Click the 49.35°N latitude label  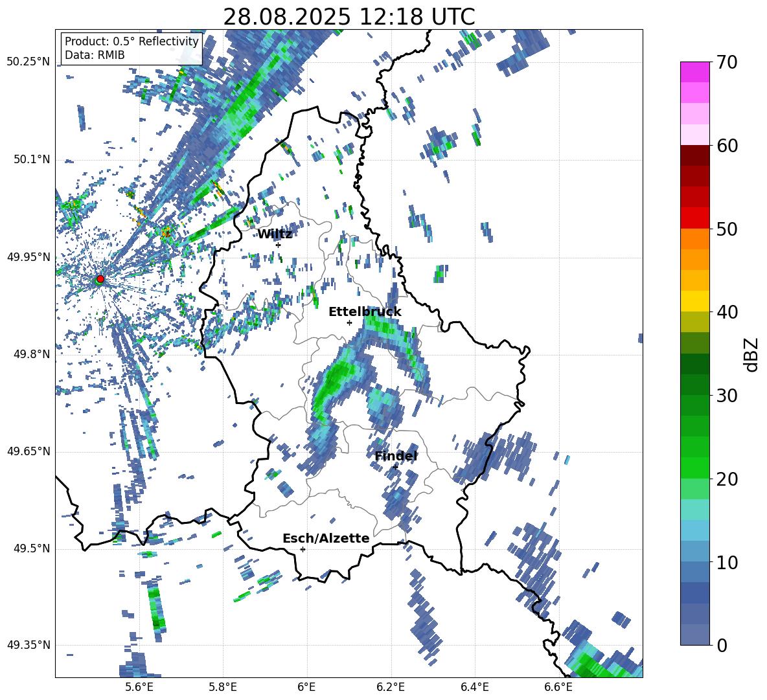pos(29,645)
